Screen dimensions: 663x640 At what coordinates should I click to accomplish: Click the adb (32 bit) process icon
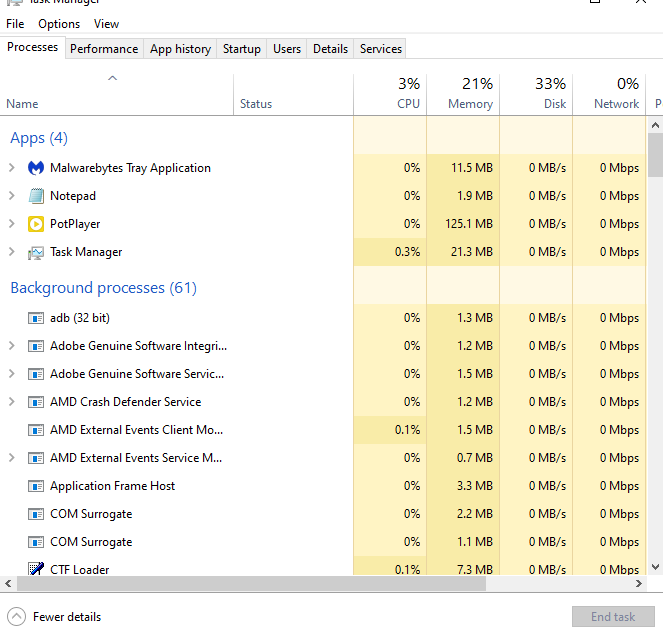point(36,318)
